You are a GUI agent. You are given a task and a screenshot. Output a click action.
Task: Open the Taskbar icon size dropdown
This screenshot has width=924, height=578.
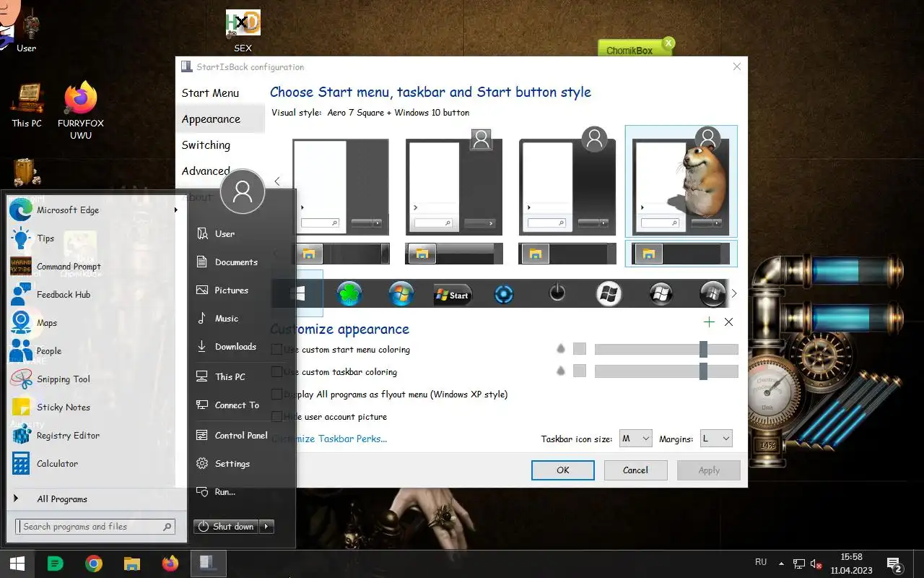636,439
